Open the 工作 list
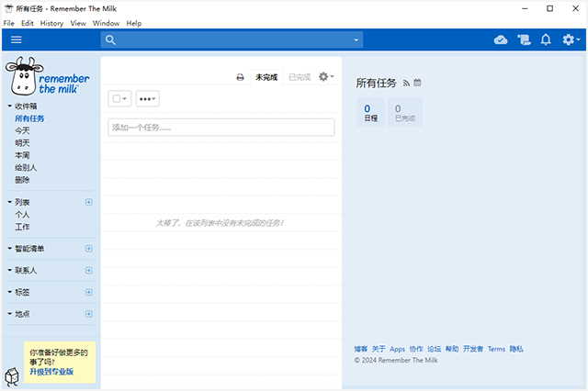The image size is (588, 391). [x=22, y=227]
